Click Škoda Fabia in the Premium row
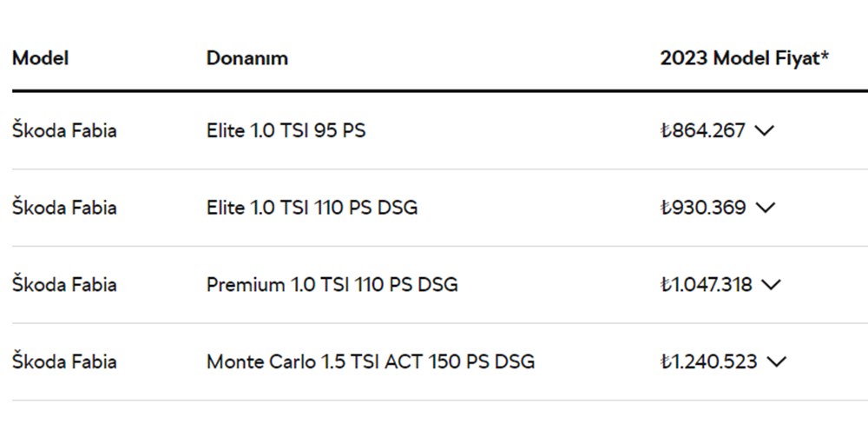 (64, 284)
